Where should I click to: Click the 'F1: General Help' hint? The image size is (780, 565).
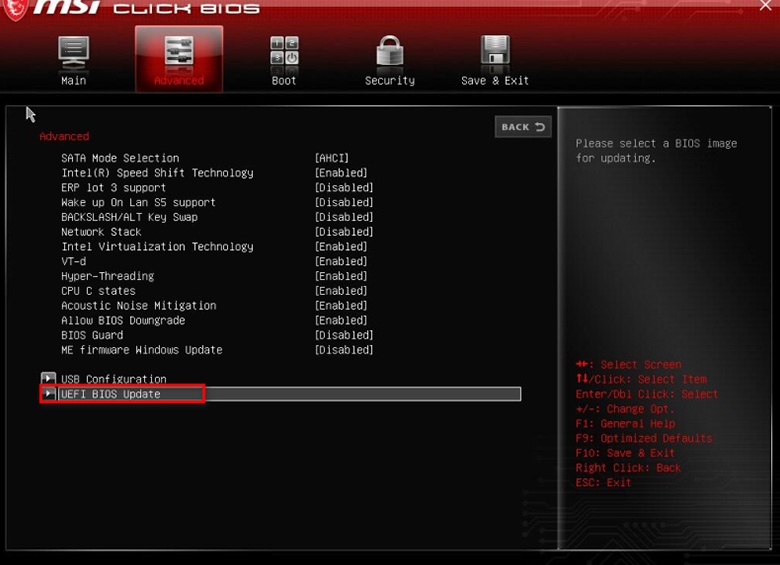click(625, 424)
